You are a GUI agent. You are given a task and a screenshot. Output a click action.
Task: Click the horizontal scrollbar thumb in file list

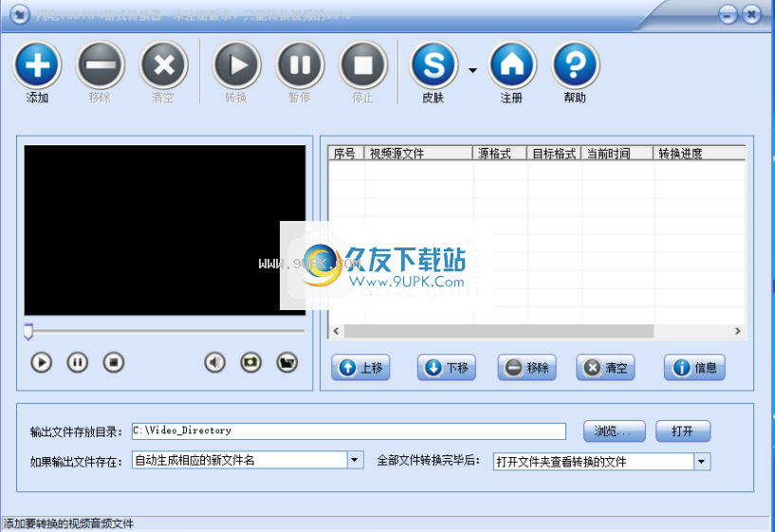(x=499, y=331)
